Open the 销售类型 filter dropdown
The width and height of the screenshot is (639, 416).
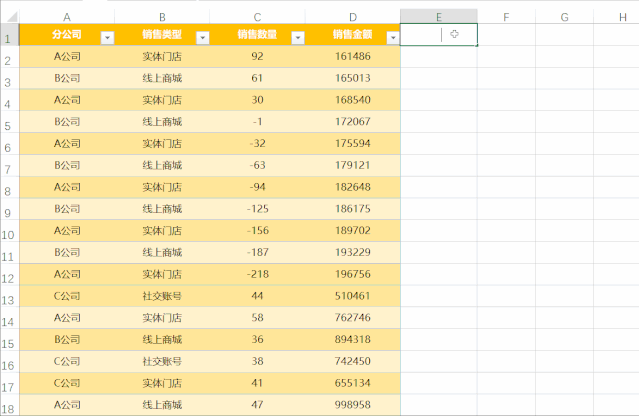pyautogui.click(x=202, y=37)
